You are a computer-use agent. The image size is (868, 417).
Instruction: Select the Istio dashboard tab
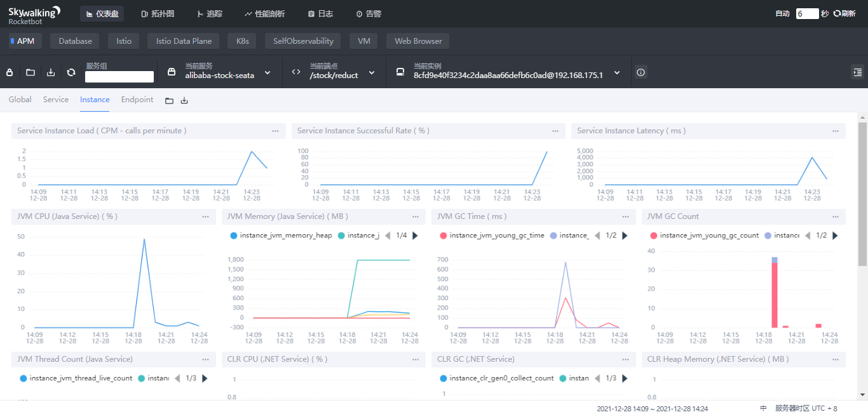124,41
